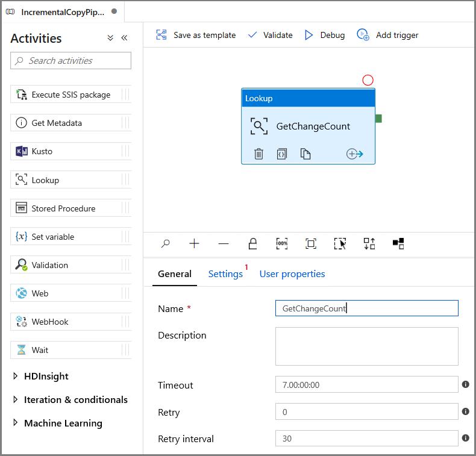
Task: Toggle lasso selection mode on canvas
Action: pyautogui.click(x=340, y=243)
